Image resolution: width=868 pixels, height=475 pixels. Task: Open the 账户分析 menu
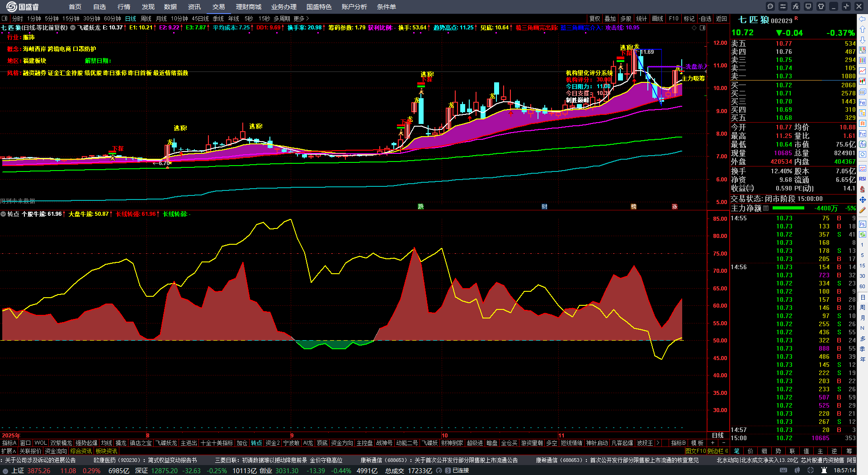354,7
